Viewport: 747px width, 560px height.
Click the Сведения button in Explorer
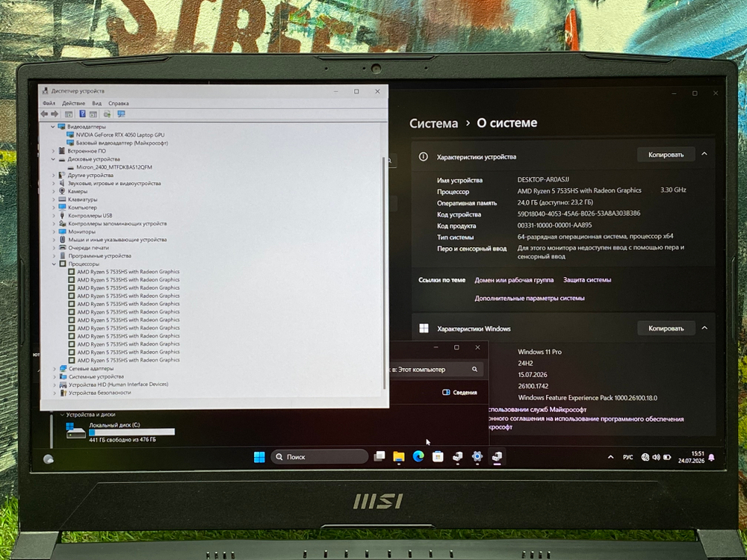tap(459, 393)
